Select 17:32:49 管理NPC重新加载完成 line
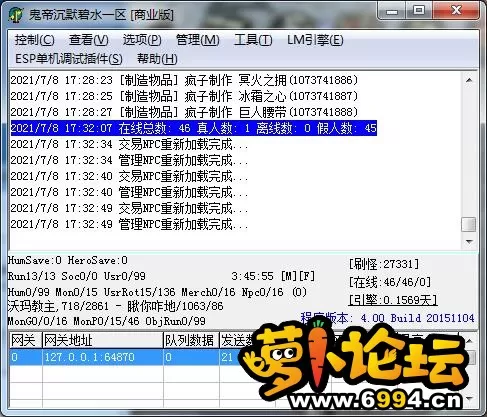This screenshot has height=417, width=487. point(129,224)
